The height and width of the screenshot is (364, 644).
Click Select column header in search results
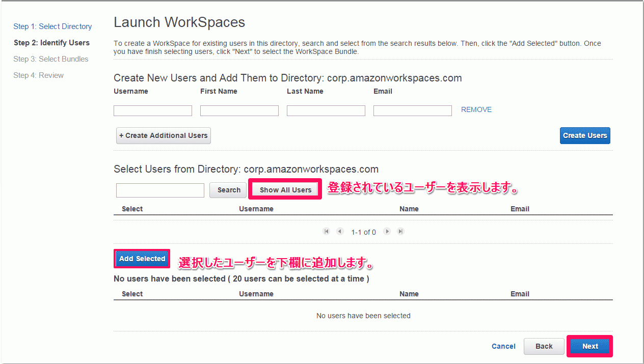pyautogui.click(x=132, y=209)
